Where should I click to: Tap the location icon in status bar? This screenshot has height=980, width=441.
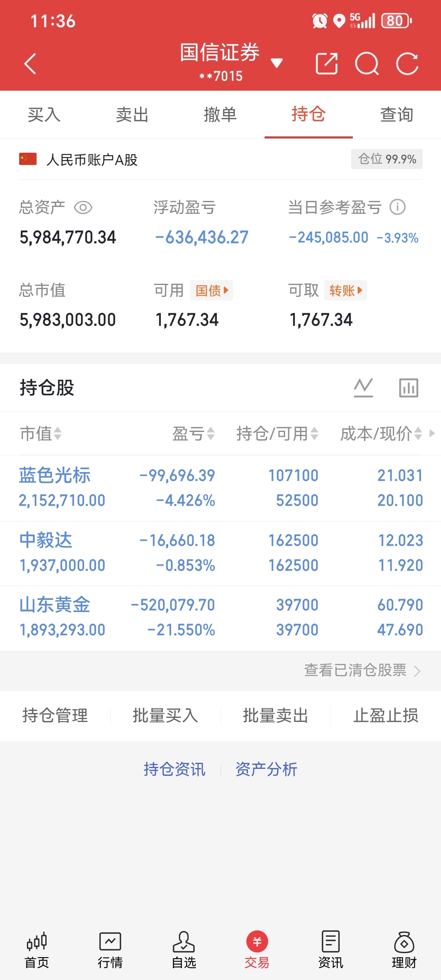point(339,20)
